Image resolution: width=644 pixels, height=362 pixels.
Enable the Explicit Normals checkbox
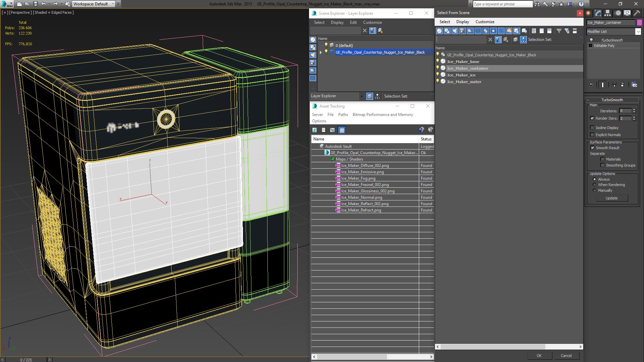click(x=592, y=135)
